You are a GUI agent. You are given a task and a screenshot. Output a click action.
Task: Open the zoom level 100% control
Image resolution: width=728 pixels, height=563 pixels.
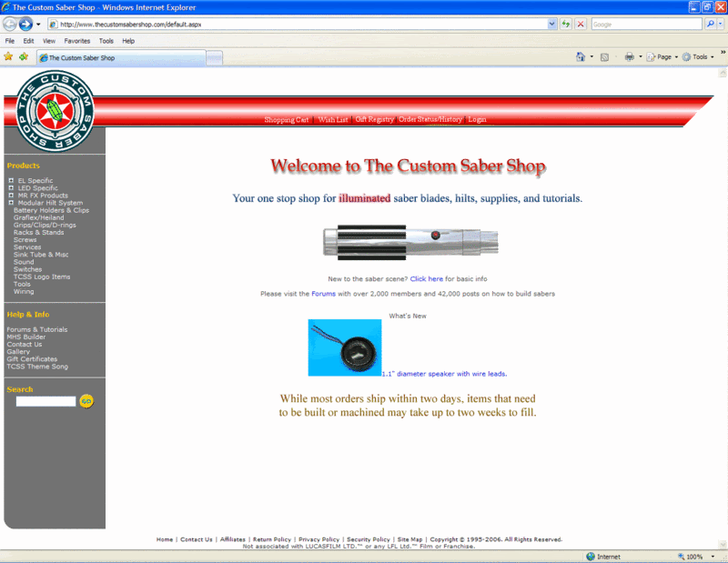pyautogui.click(x=693, y=557)
